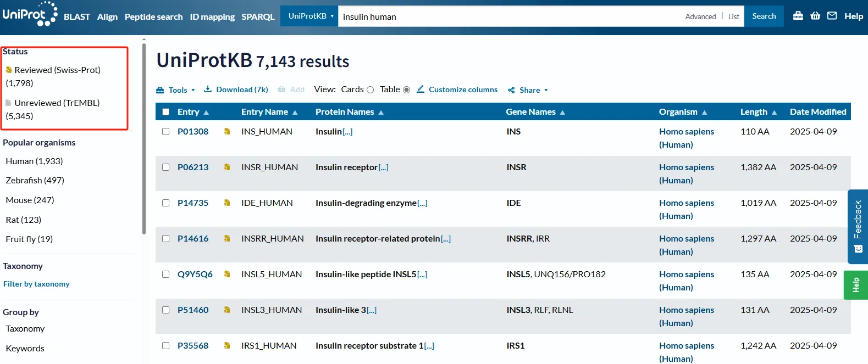Open the basket icon in the header
The height and width of the screenshot is (364, 868).
815,16
